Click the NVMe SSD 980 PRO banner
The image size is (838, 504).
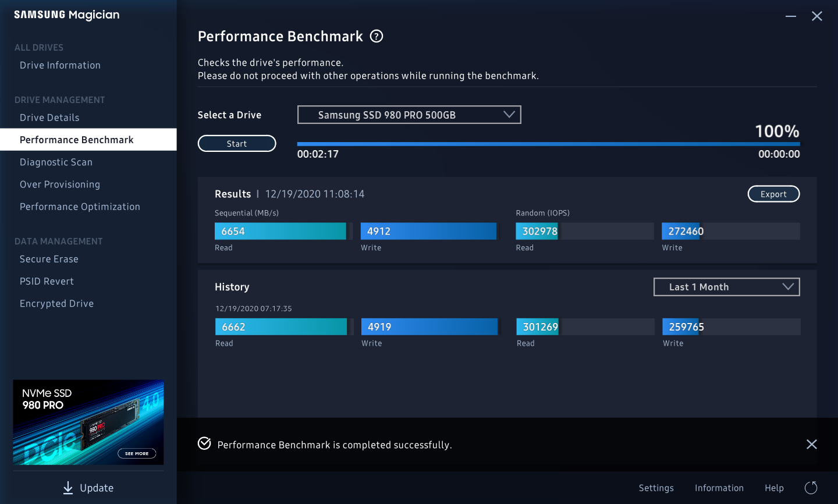pos(88,423)
